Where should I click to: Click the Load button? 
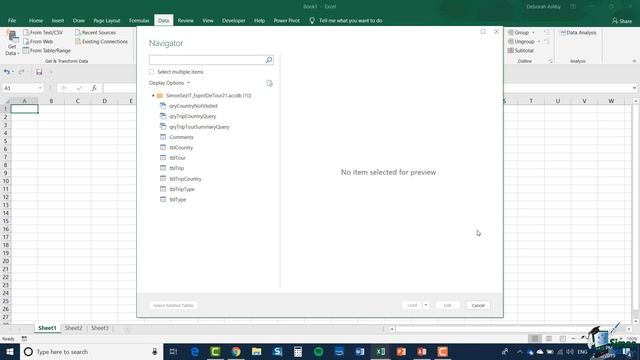(x=412, y=305)
